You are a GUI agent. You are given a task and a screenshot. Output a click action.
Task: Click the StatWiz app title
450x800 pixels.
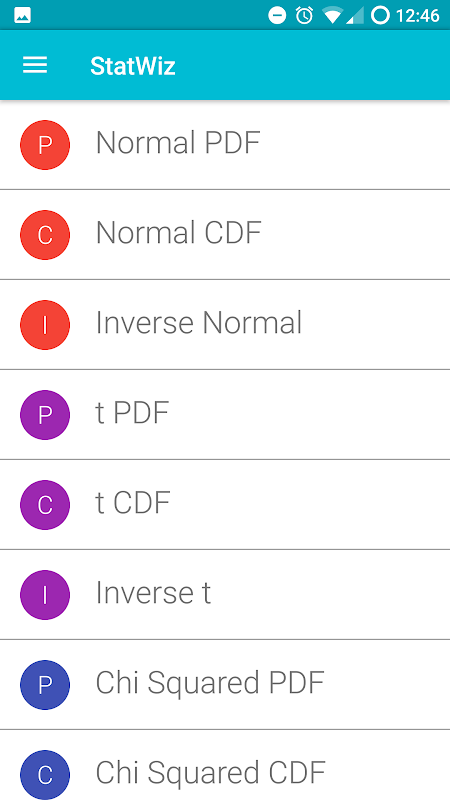point(133,66)
